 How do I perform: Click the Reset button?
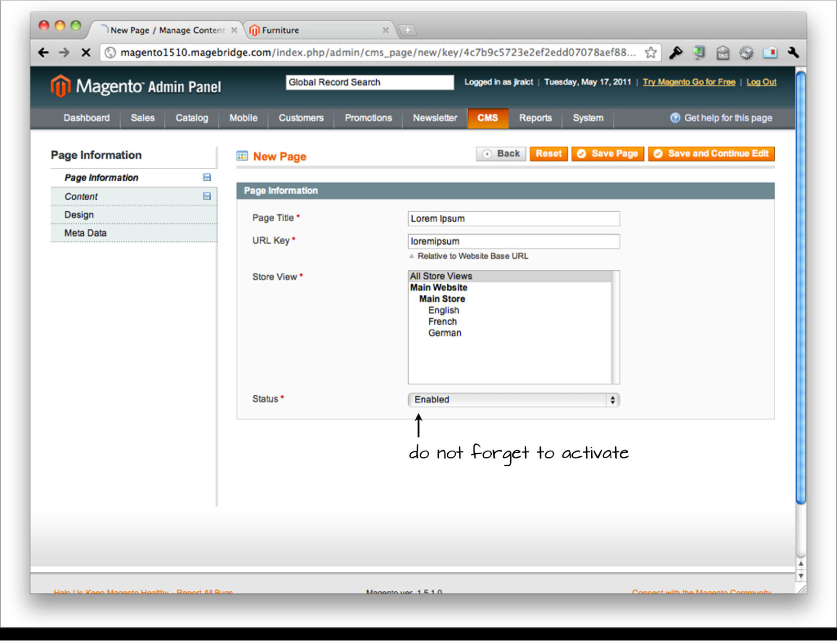click(x=548, y=154)
